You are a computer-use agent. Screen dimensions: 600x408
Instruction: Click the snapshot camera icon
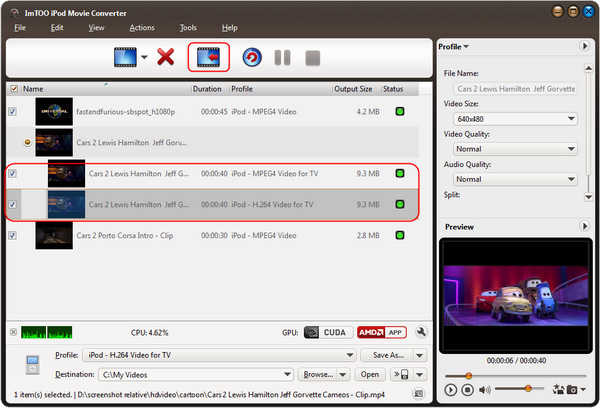pyautogui.click(x=572, y=390)
